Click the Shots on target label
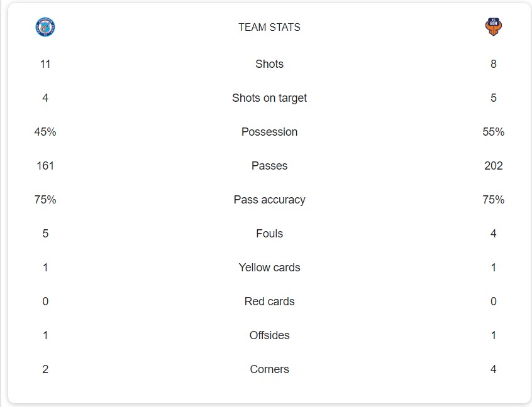This screenshot has height=407, width=532. tap(269, 98)
